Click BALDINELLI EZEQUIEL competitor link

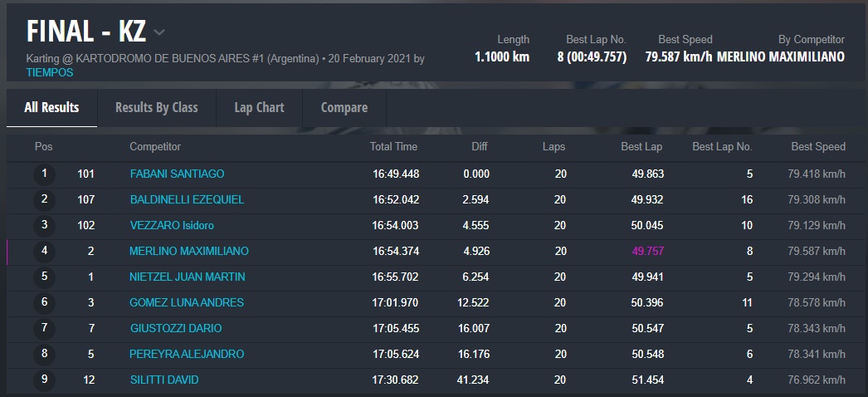point(187,200)
